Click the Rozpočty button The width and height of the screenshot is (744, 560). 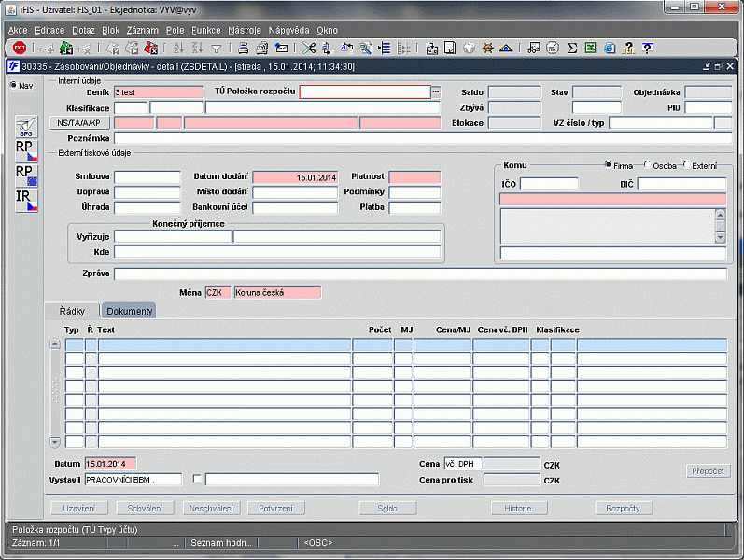623,509
